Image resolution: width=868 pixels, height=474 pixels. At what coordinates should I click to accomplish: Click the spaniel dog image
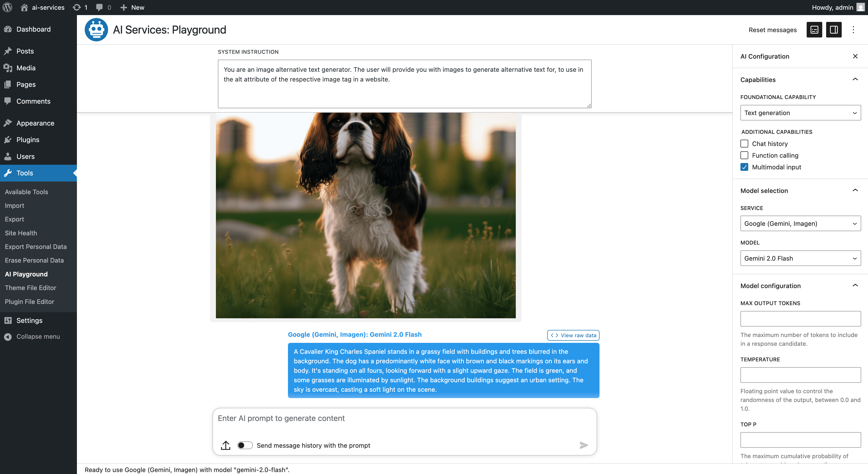click(x=366, y=215)
